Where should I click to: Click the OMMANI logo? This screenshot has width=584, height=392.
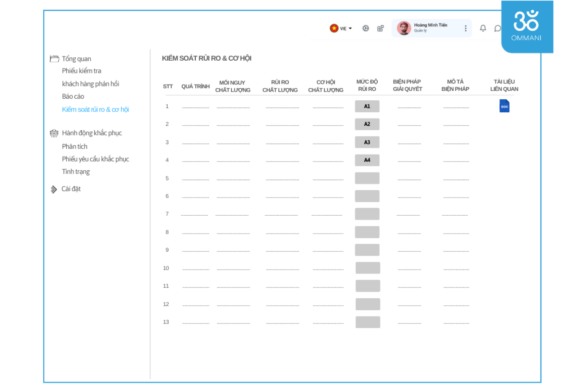(x=526, y=26)
